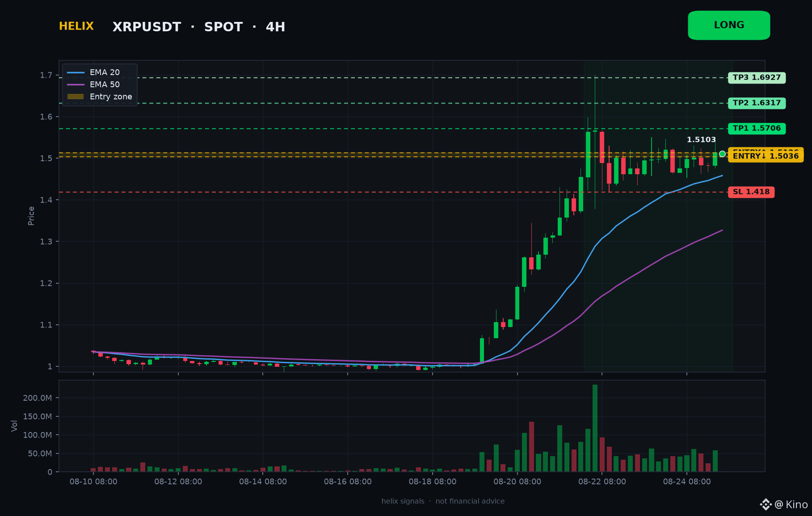Click the TP3 1.6927 label
812x516 pixels.
757,78
